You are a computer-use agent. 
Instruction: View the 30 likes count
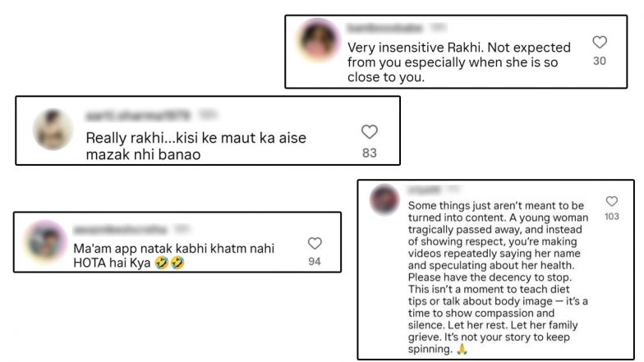click(x=600, y=61)
